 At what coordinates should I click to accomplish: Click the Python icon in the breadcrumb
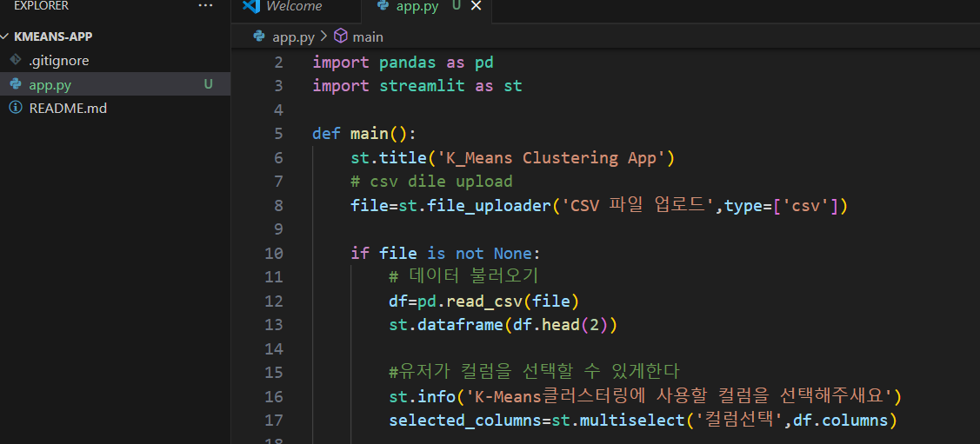[x=259, y=36]
